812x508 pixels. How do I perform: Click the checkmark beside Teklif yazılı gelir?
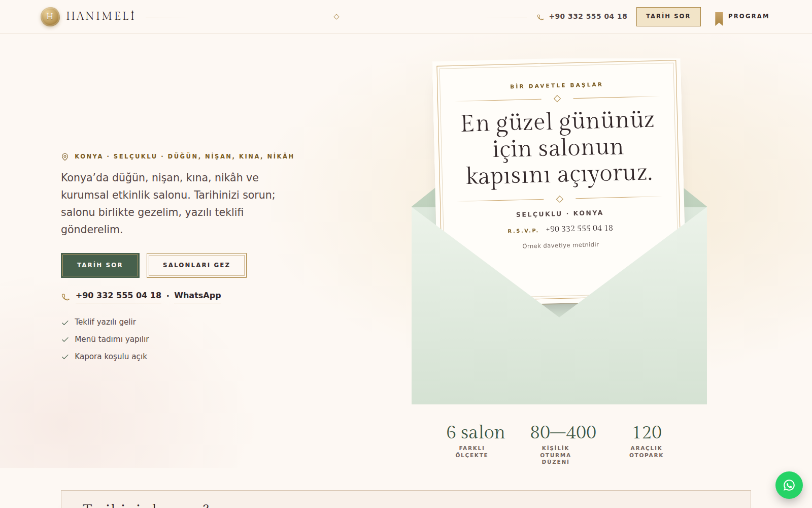click(x=65, y=323)
